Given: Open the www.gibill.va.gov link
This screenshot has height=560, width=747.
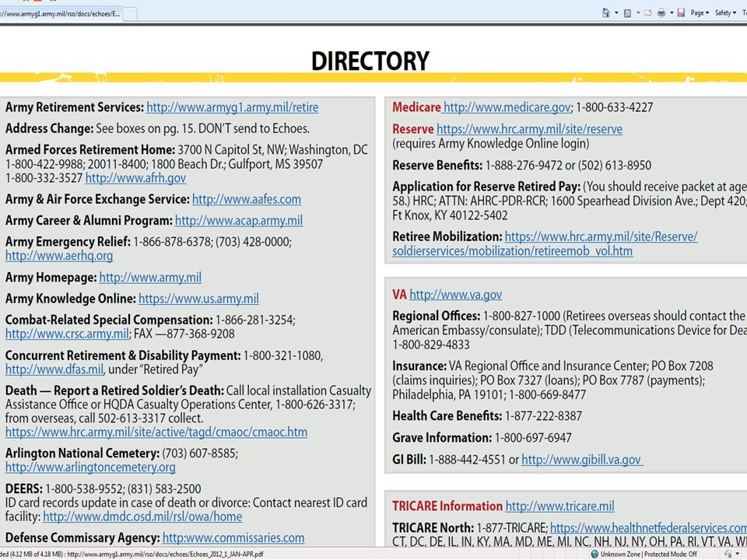Looking at the screenshot, I should 582,460.
